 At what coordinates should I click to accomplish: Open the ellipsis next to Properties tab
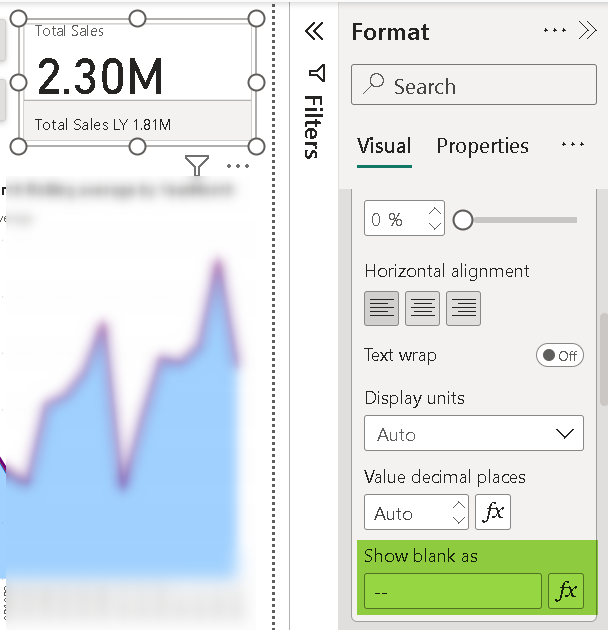(573, 145)
